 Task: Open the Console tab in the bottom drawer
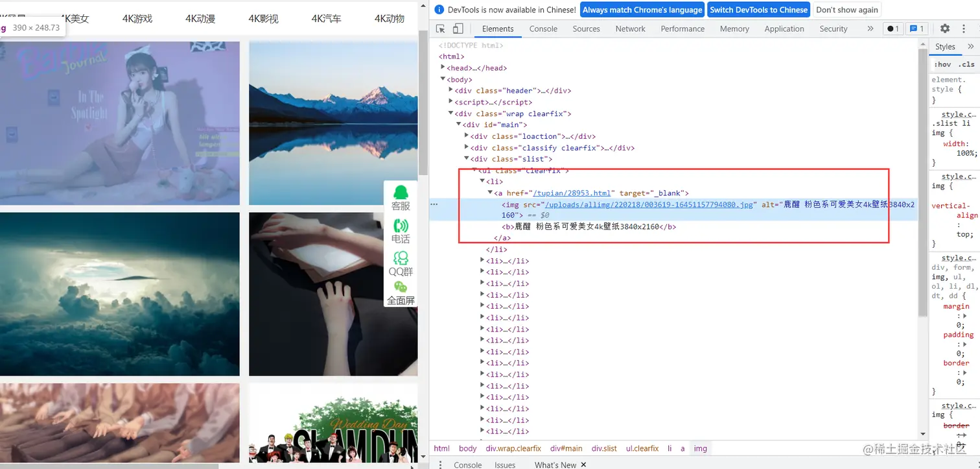pos(468,464)
